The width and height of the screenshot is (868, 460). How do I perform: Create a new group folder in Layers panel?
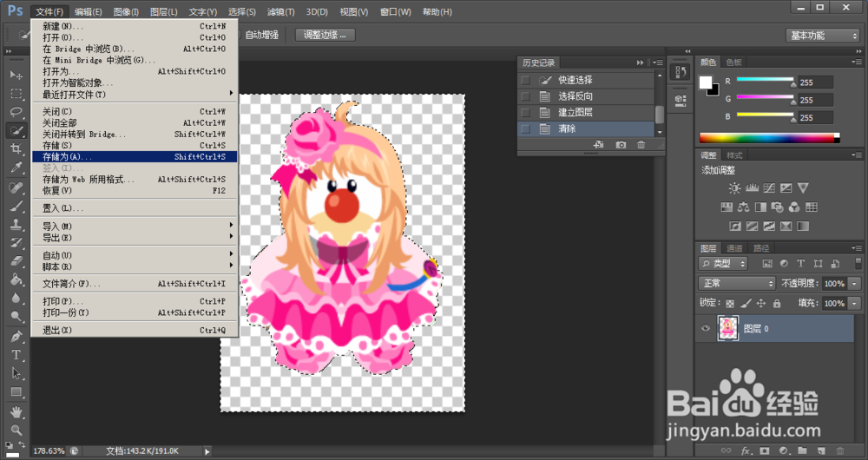click(802, 450)
